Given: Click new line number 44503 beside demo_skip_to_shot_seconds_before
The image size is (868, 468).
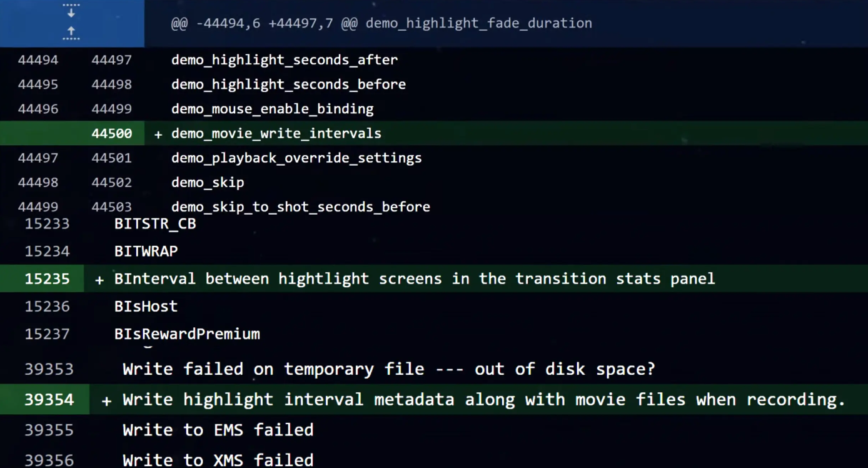Looking at the screenshot, I should click(111, 207).
